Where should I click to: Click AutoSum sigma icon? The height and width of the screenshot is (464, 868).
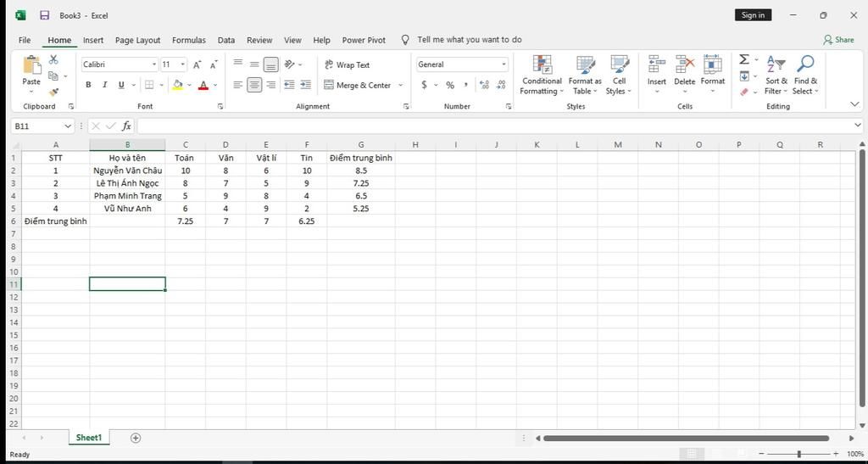[x=744, y=59]
